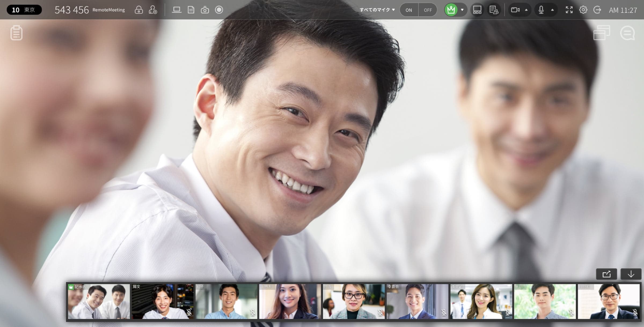Click the pop-out thumbnails share icon
This screenshot has width=644, height=327.
(x=606, y=274)
